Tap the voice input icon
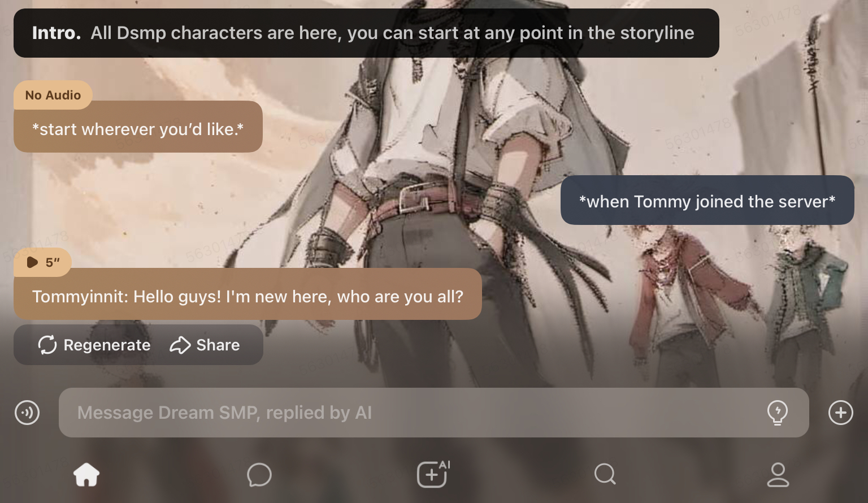The width and height of the screenshot is (868, 503). click(27, 413)
